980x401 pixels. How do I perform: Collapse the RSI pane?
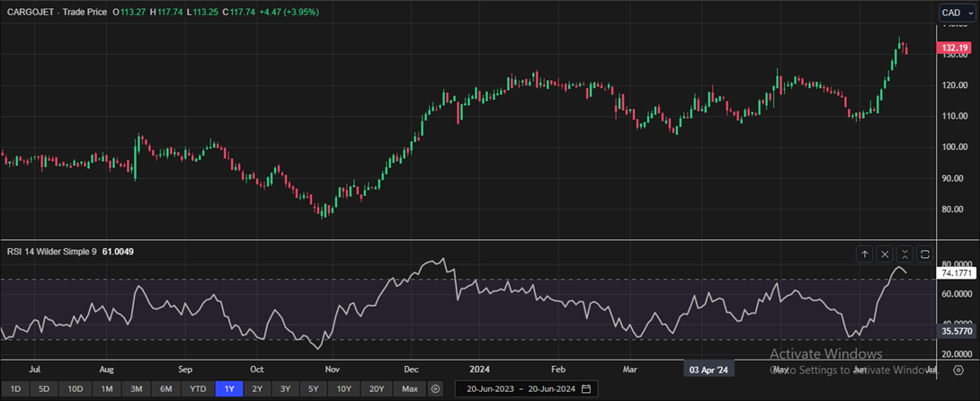click(904, 254)
